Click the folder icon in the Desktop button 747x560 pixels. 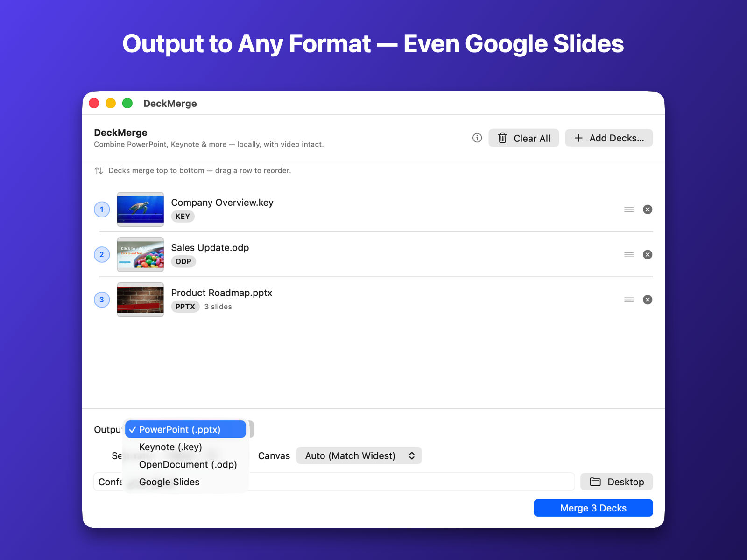(x=595, y=482)
